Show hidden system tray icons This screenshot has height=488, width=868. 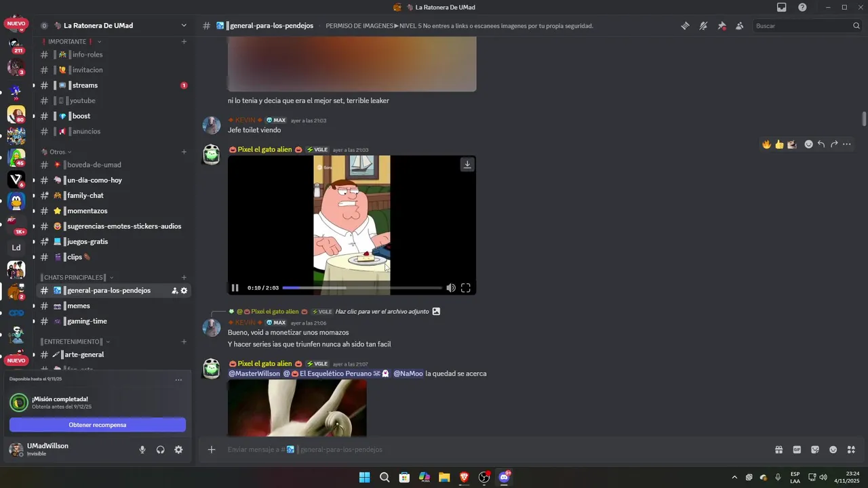click(734, 477)
